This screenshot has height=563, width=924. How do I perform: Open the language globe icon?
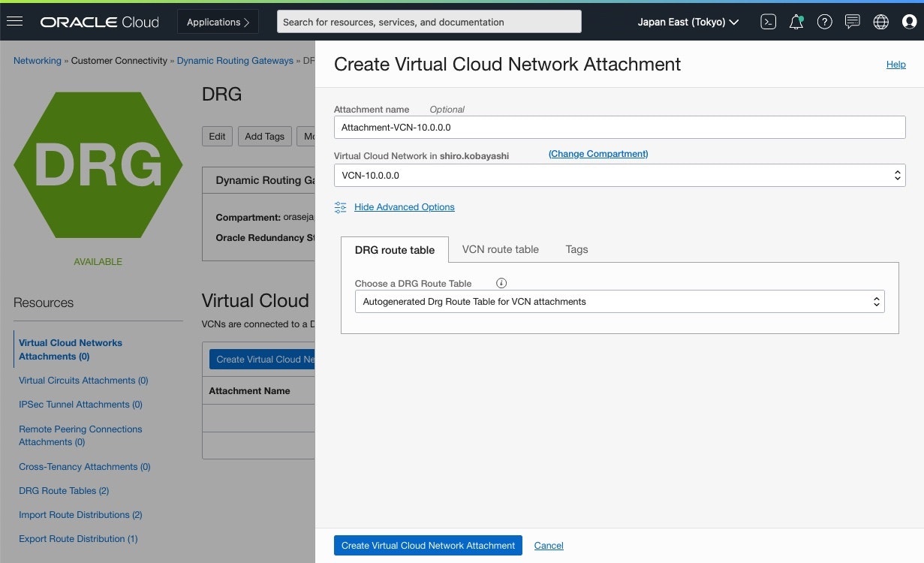click(x=881, y=22)
